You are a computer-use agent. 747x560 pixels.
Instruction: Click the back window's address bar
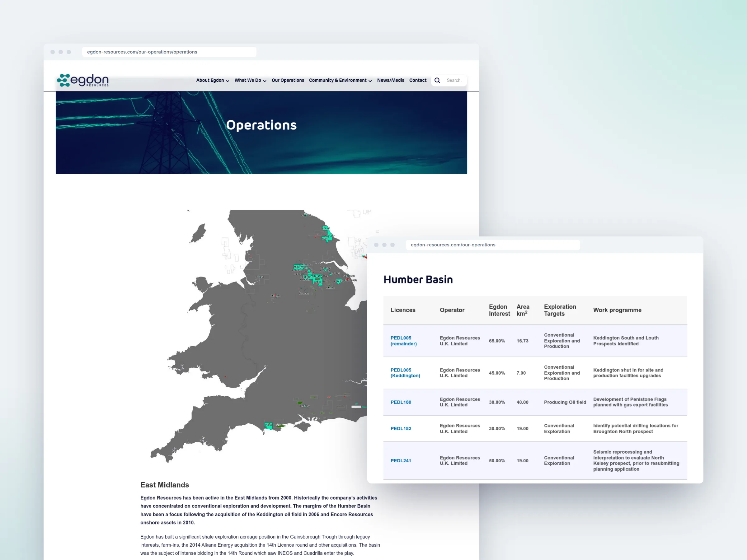pos(169,52)
